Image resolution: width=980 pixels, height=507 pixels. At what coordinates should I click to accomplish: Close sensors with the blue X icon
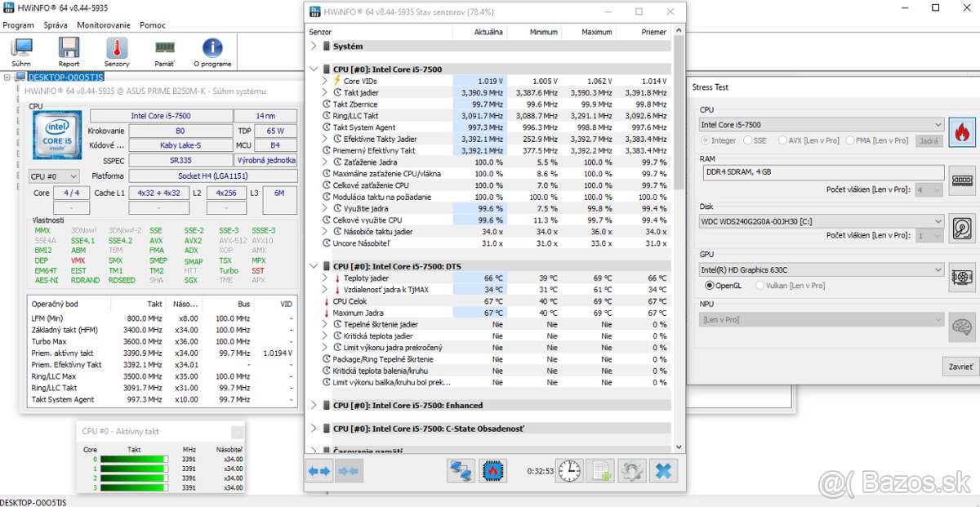664,470
